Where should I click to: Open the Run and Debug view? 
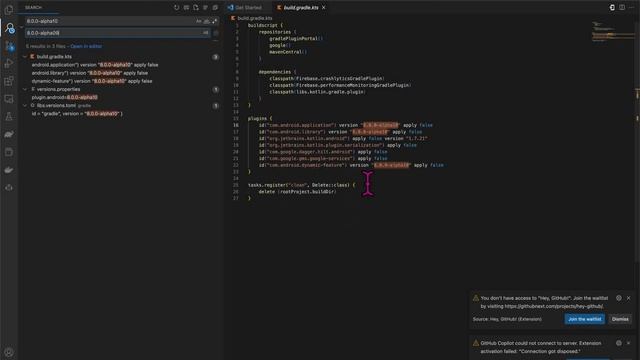pyautogui.click(x=9, y=63)
